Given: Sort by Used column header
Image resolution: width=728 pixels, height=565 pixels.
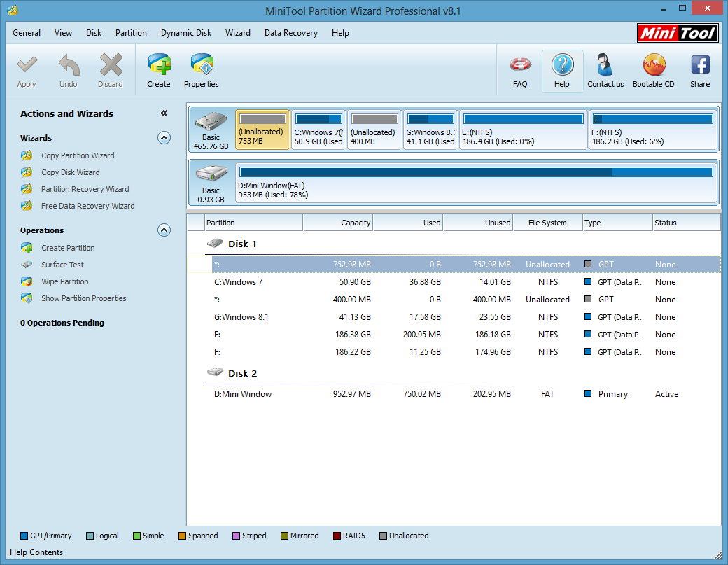Looking at the screenshot, I should [408, 223].
